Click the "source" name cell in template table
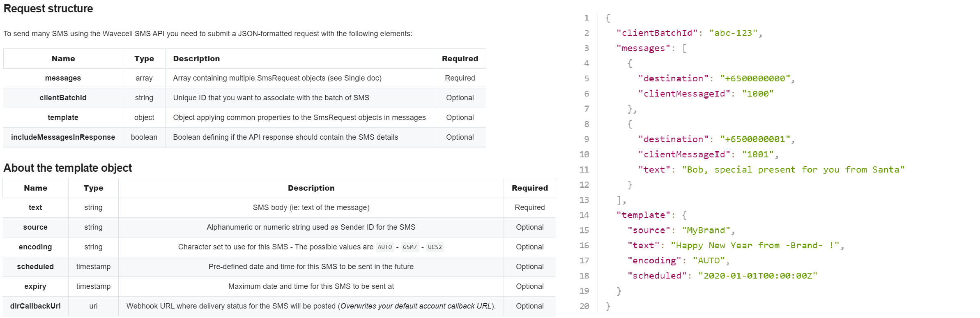980x318 pixels. click(35, 227)
